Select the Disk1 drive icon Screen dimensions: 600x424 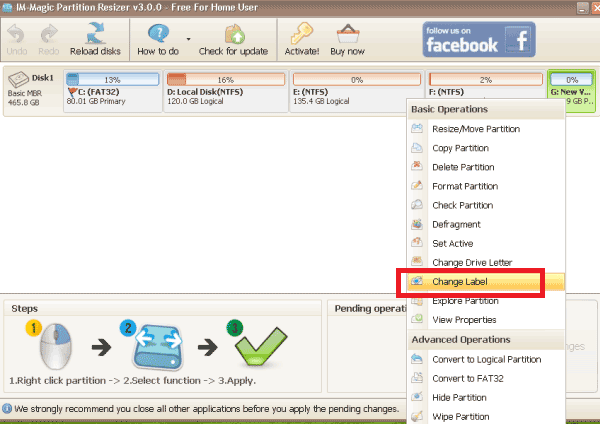18,79
